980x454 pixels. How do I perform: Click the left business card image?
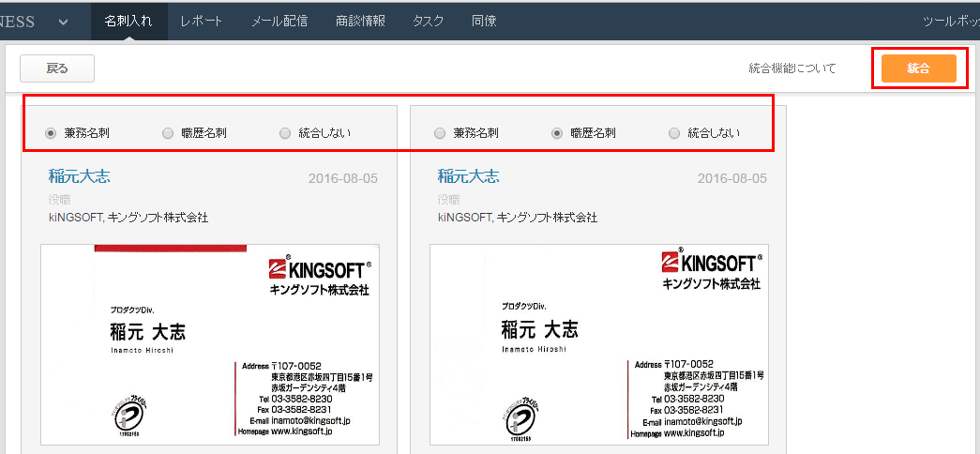coord(210,344)
